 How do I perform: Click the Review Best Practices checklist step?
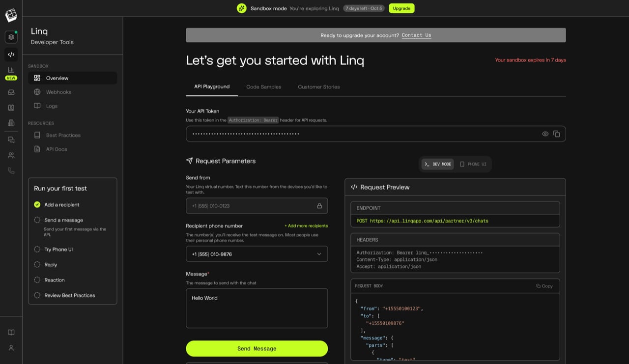click(x=64, y=295)
